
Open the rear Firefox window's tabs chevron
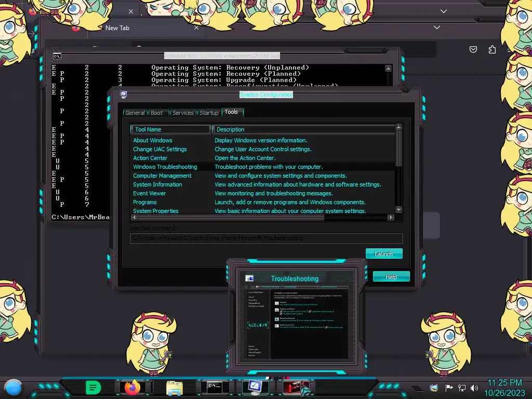[x=444, y=11]
